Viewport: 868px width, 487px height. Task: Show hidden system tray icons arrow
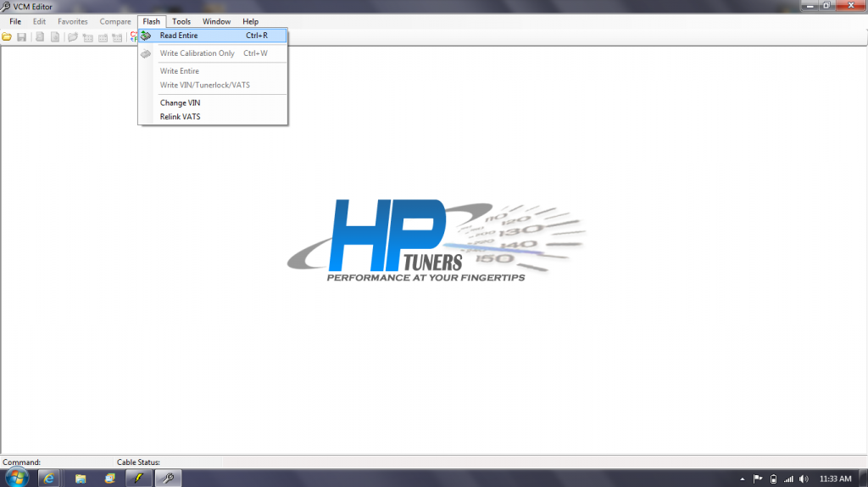pyautogui.click(x=743, y=479)
